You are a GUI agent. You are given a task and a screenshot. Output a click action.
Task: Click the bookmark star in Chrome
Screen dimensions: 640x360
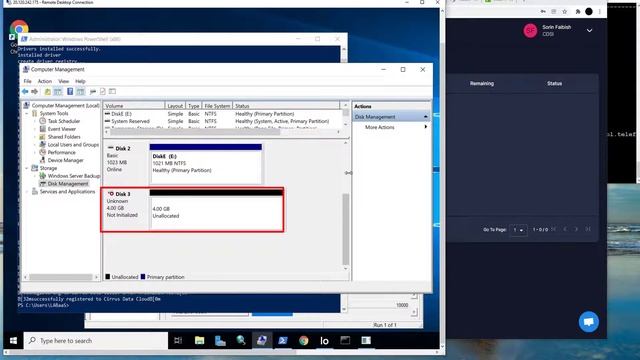click(564, 11)
